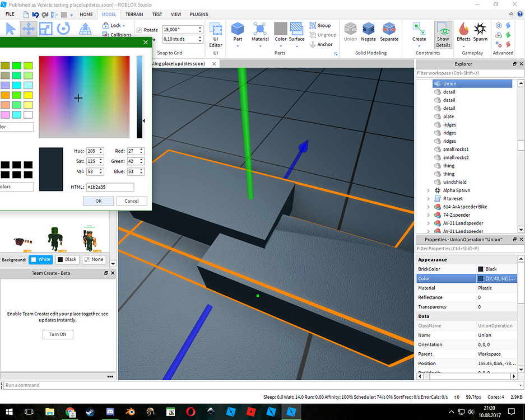Switch to the HOME tab
The image size is (525, 420).
tap(86, 15)
